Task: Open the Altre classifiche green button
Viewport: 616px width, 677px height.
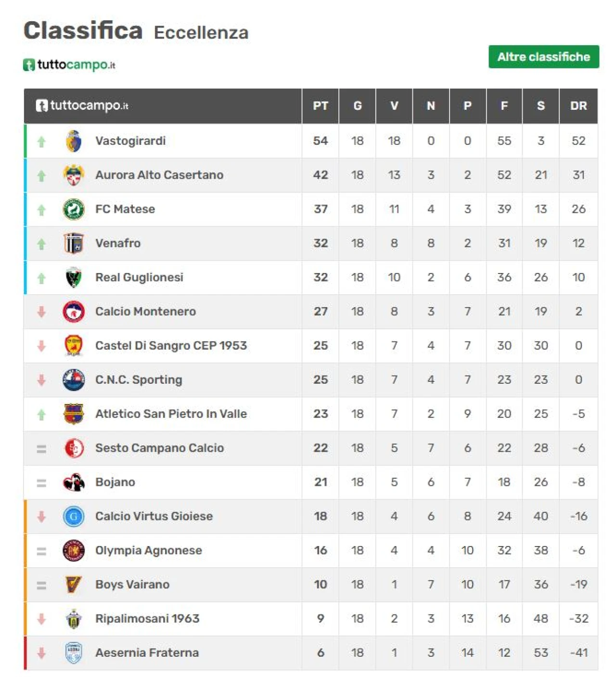Action: point(544,57)
